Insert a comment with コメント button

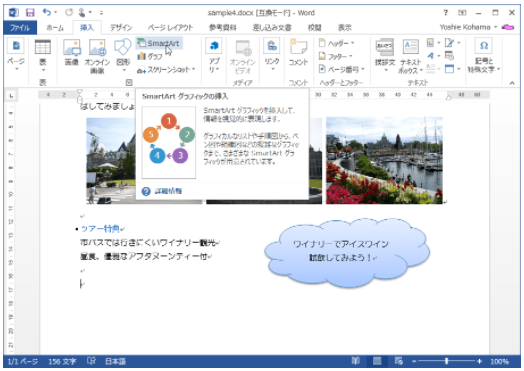(x=298, y=52)
